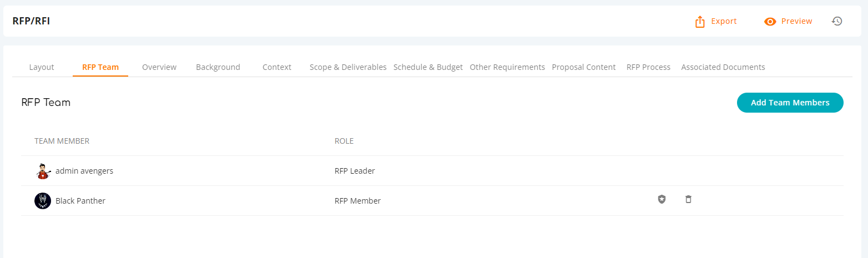Viewport: 868px width, 258px height.
Task: Open the Overview tab
Action: tap(159, 67)
